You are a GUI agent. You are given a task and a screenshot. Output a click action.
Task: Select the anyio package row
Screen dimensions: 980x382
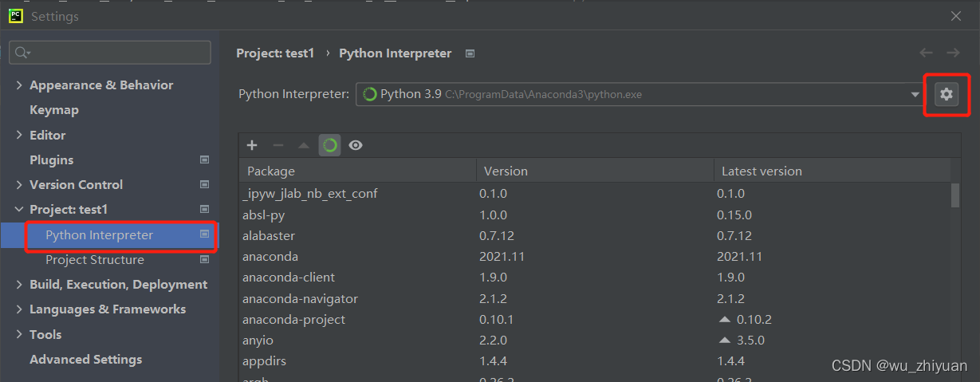[x=595, y=340]
